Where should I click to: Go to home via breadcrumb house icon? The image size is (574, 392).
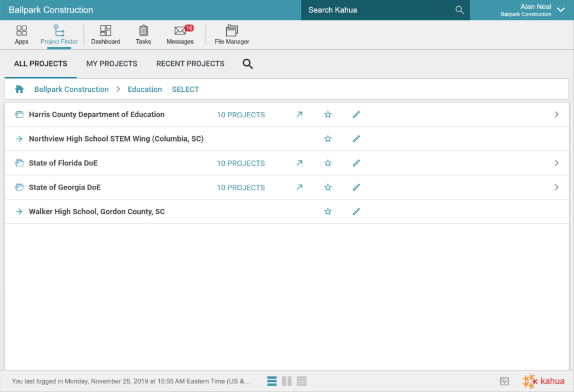click(x=19, y=89)
